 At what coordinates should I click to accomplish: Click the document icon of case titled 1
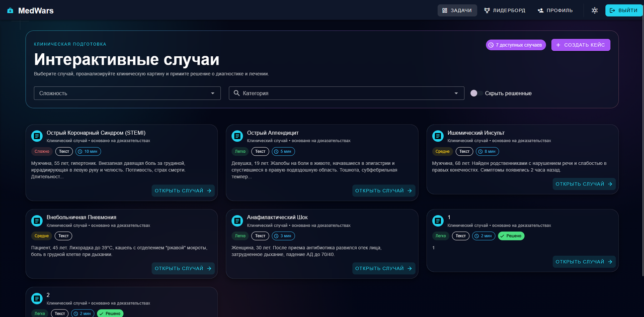(x=438, y=221)
